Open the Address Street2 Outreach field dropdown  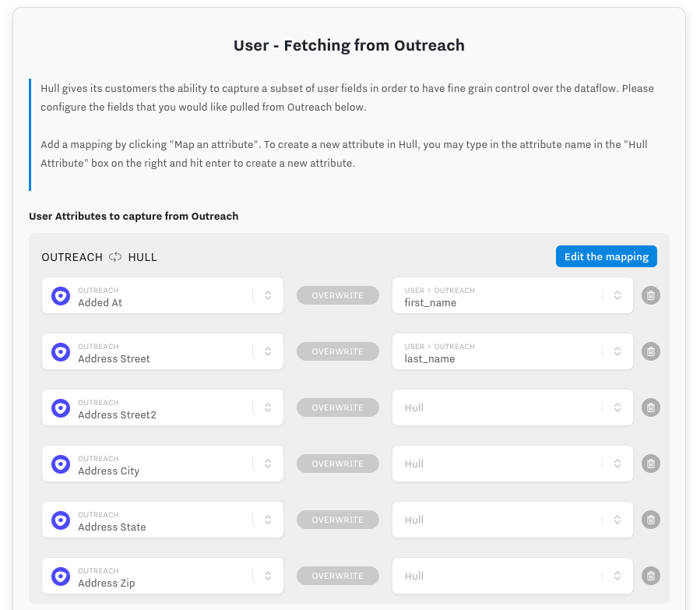click(x=163, y=407)
